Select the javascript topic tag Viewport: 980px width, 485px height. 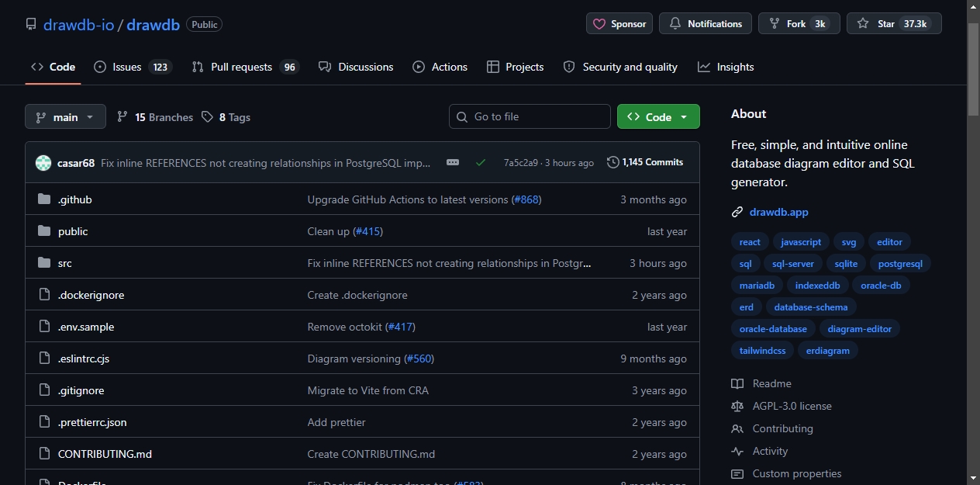click(x=801, y=242)
